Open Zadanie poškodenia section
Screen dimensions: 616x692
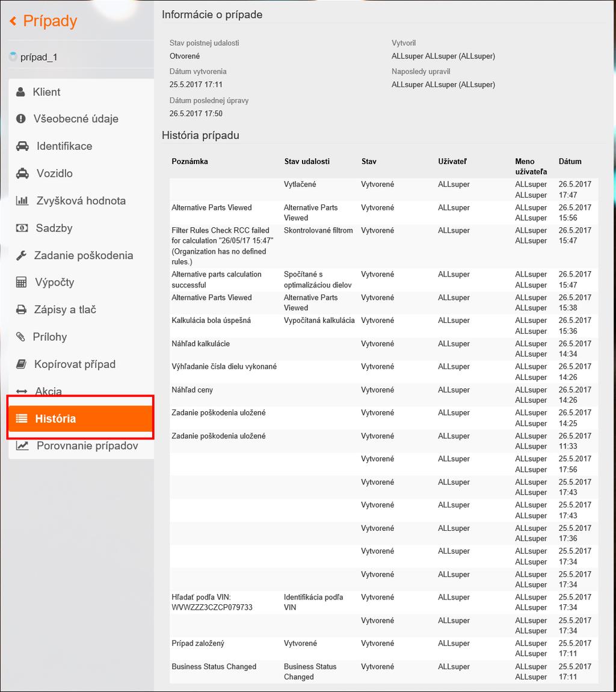84,256
